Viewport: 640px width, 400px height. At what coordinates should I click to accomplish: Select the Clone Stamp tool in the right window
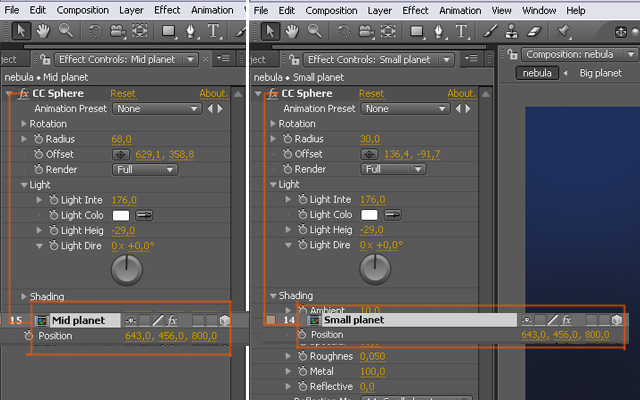coord(511,31)
